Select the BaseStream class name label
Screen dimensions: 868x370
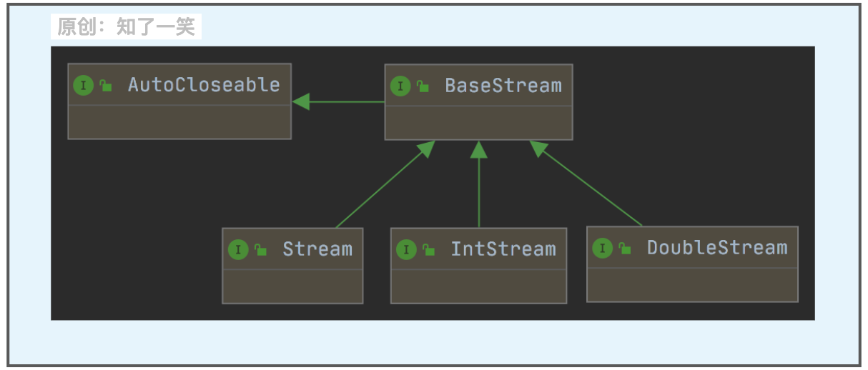click(503, 86)
